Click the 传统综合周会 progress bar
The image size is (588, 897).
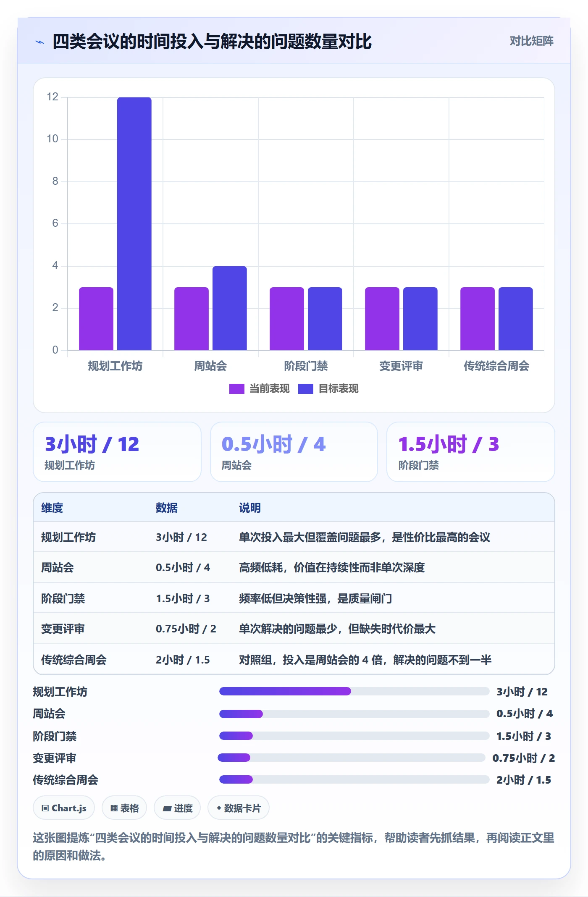click(x=354, y=779)
